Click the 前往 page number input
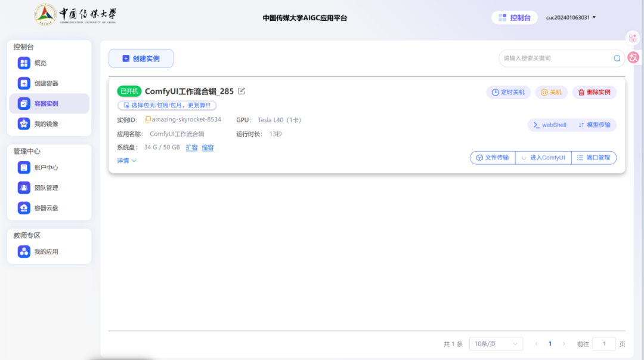Viewport: 644px width, 360px height. pyautogui.click(x=603, y=343)
